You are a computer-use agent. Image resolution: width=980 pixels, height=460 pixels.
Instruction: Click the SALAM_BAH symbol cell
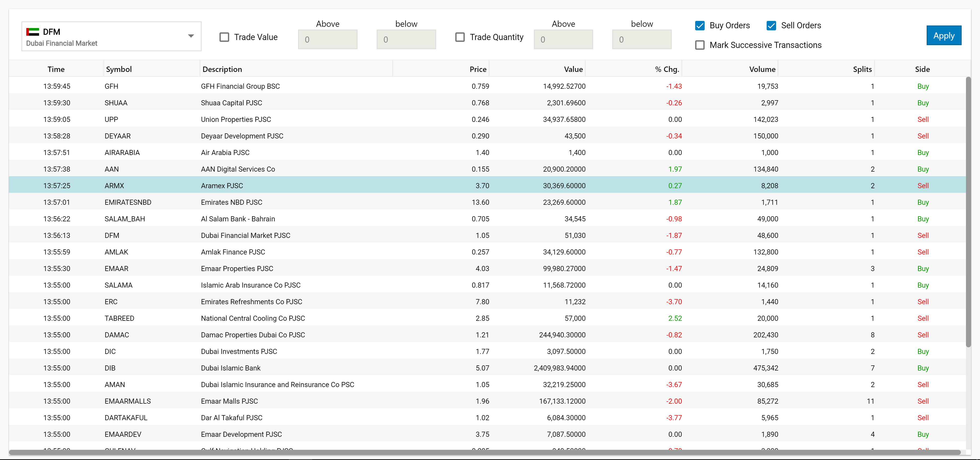coord(125,219)
